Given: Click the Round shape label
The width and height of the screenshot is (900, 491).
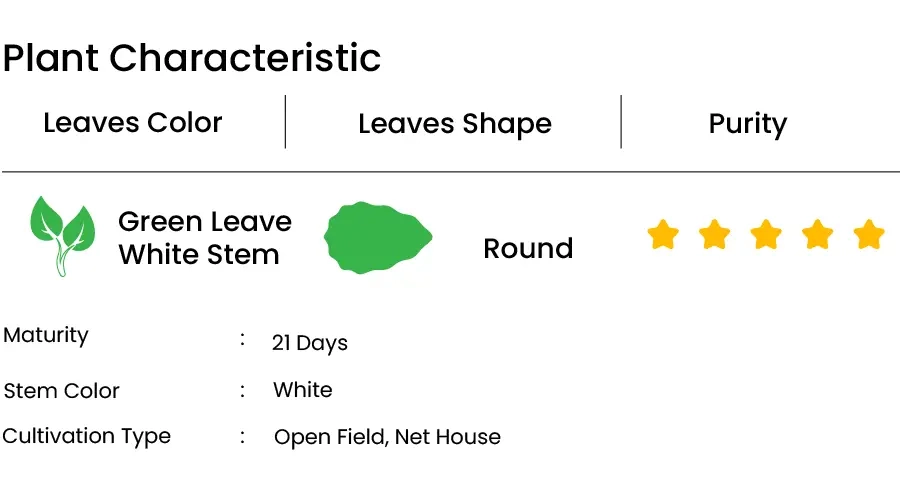Looking at the screenshot, I should click(x=528, y=249).
